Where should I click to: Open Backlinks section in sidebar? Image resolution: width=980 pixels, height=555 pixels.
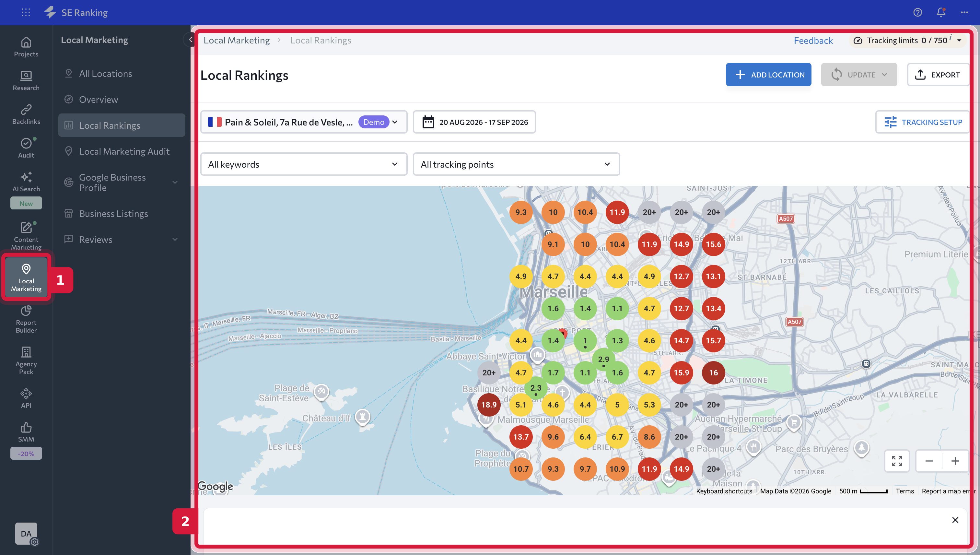[26, 114]
